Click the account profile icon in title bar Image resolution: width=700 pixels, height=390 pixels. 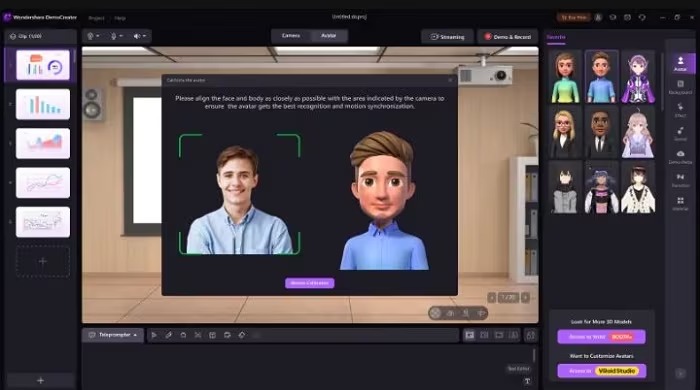(598, 17)
